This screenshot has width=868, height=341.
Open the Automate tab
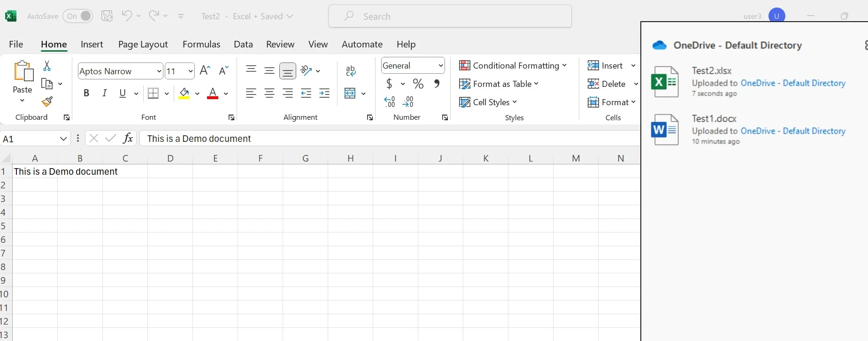[x=362, y=44]
